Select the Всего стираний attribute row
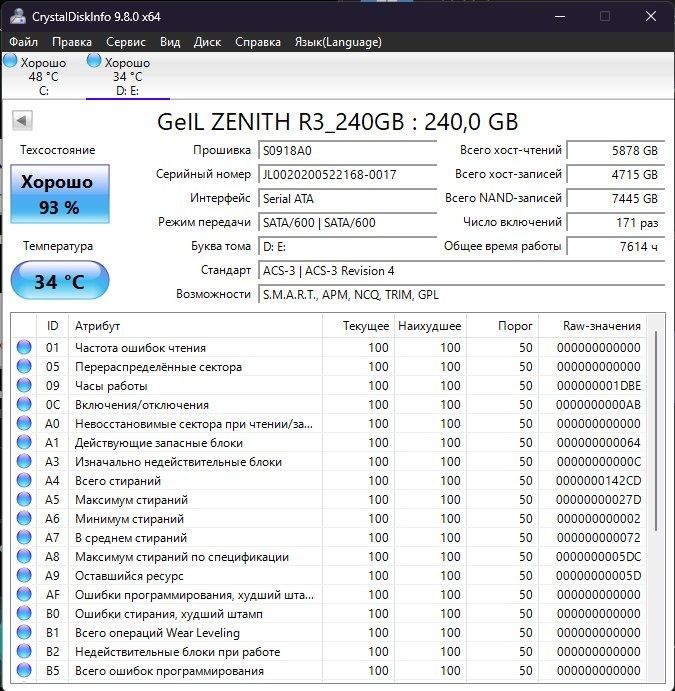Viewport: 675px width, 691px height. pyautogui.click(x=329, y=480)
